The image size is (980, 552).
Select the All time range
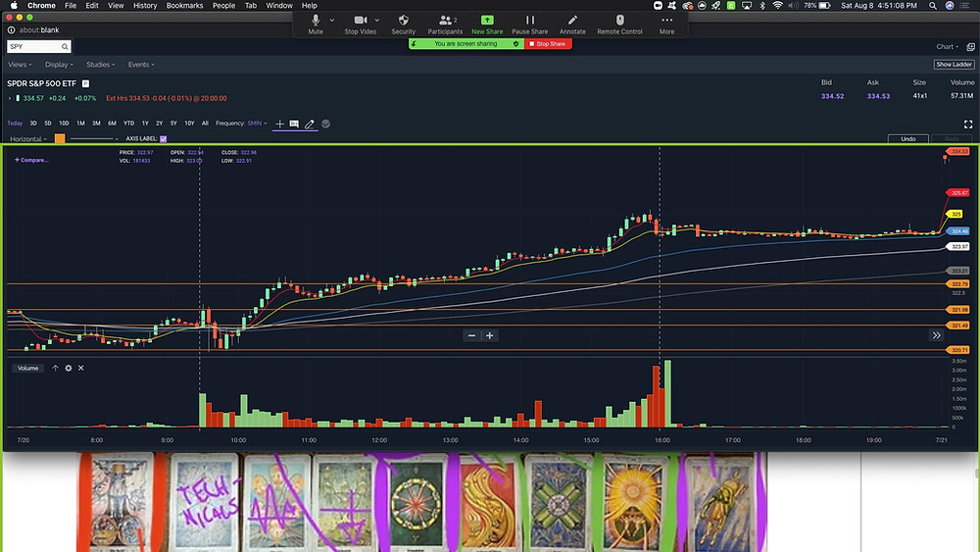tap(205, 124)
